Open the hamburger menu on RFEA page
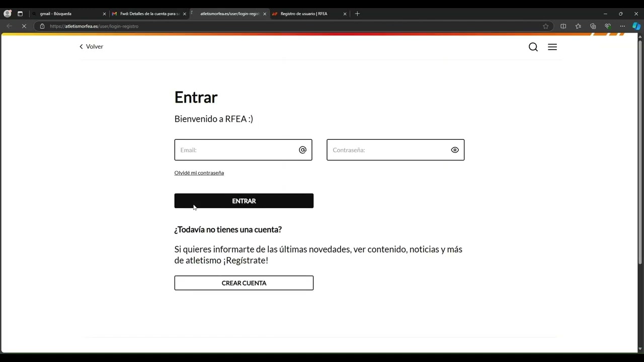 tap(552, 47)
